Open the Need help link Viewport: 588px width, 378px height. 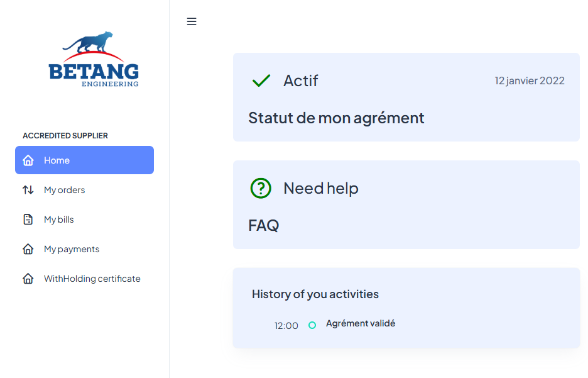[320, 188]
